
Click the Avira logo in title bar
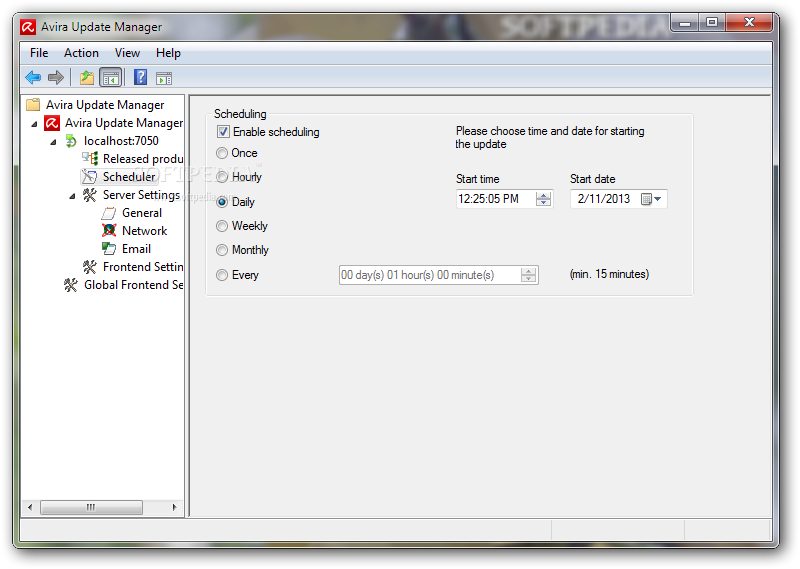[x=28, y=27]
